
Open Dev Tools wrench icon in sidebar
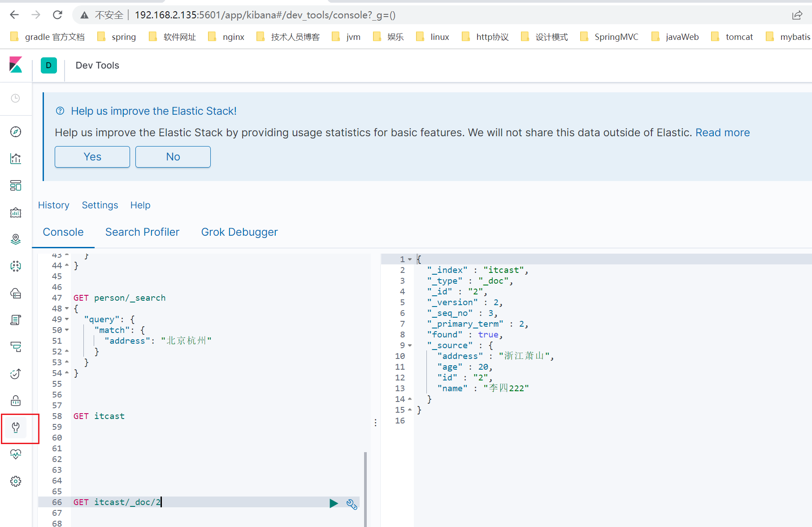click(x=16, y=428)
